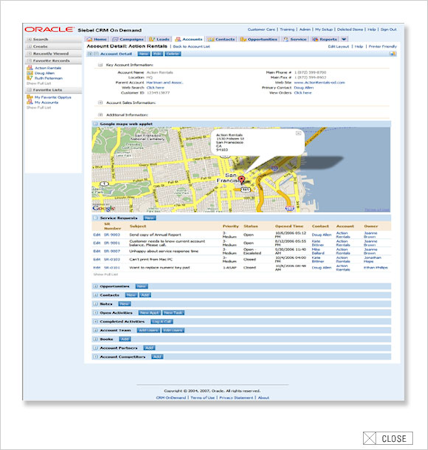The height and width of the screenshot is (450, 428).
Task: Expand the Search sidebar section
Action: point(29,39)
